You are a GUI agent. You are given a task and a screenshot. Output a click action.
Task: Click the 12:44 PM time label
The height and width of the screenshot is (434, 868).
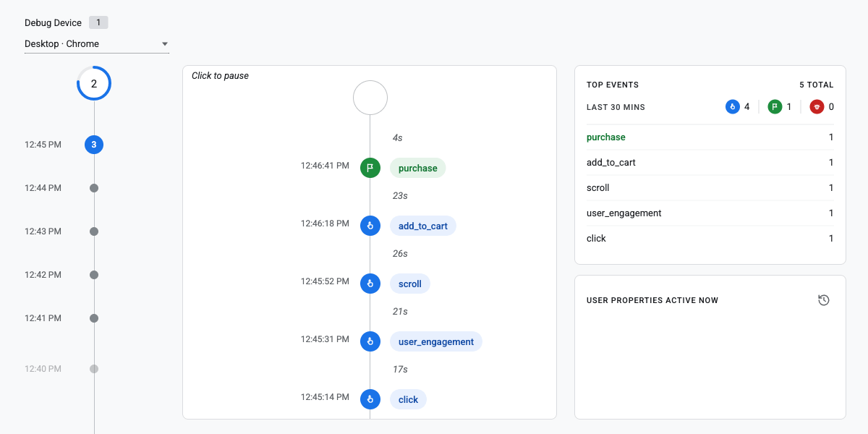43,188
